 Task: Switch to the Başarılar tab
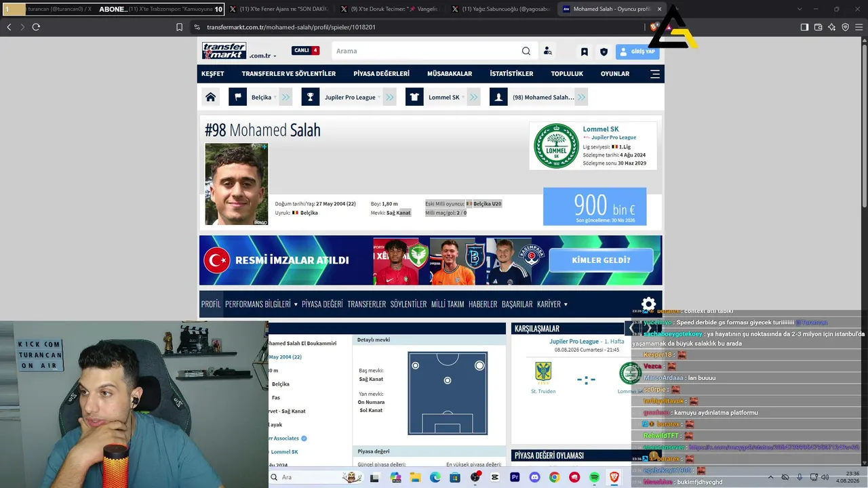coord(517,304)
